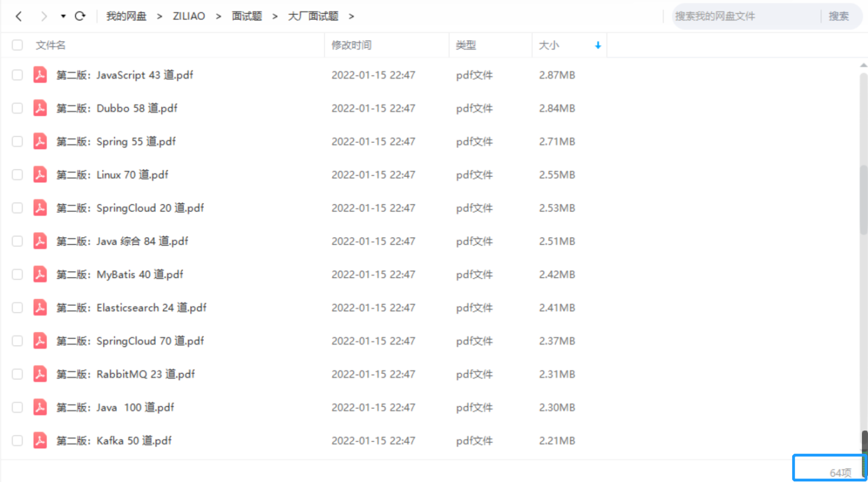Sort by 类型 column
This screenshot has width=868, height=482.
pyautogui.click(x=466, y=45)
